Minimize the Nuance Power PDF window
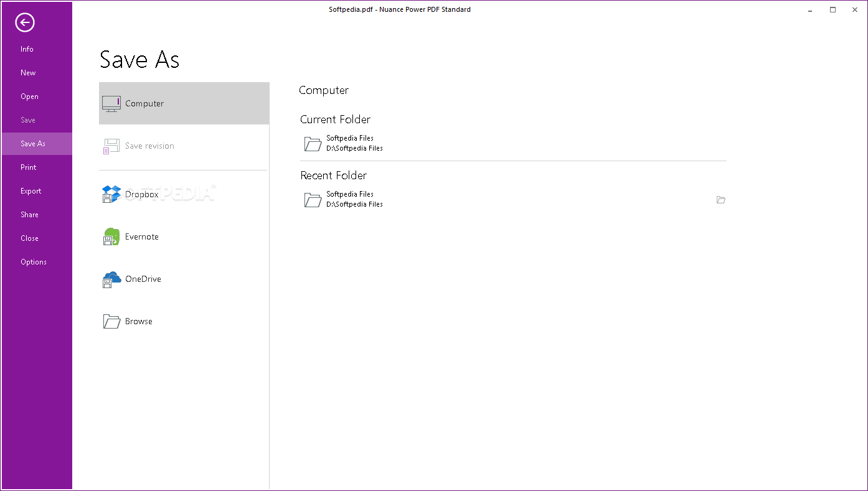The image size is (868, 491). (x=809, y=10)
